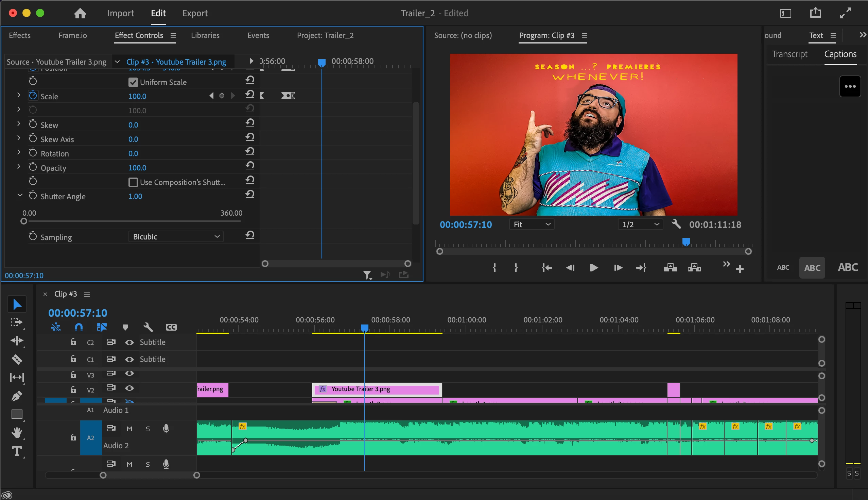
Task: Open the Fit zoom level dropdown
Action: (532, 224)
